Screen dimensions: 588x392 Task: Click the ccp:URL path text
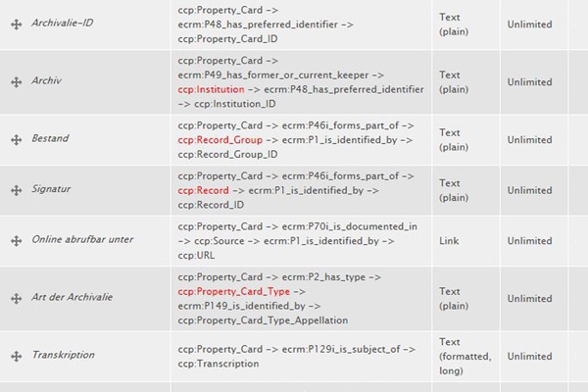point(196,256)
